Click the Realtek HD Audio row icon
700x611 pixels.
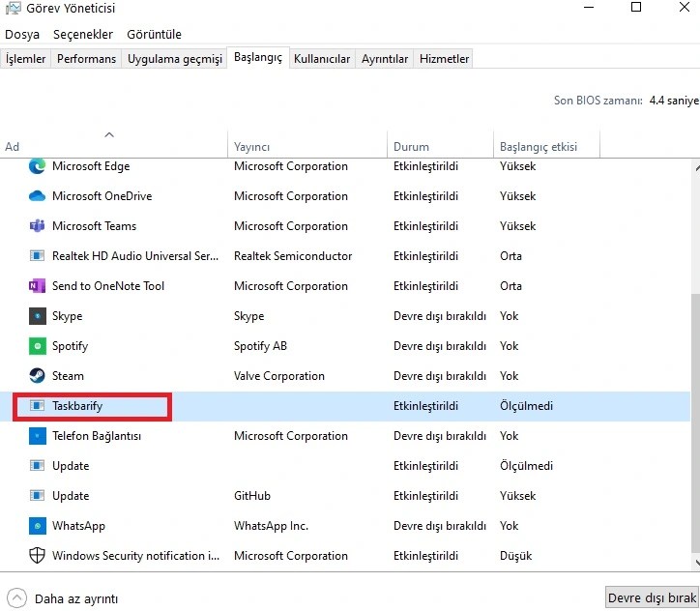[37, 256]
